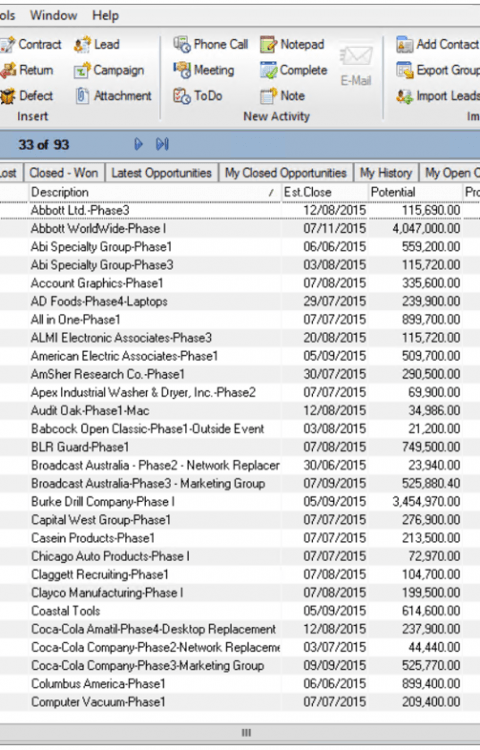Click the Phone Call activity icon
This screenshot has height=750, width=480.
pyautogui.click(x=182, y=44)
